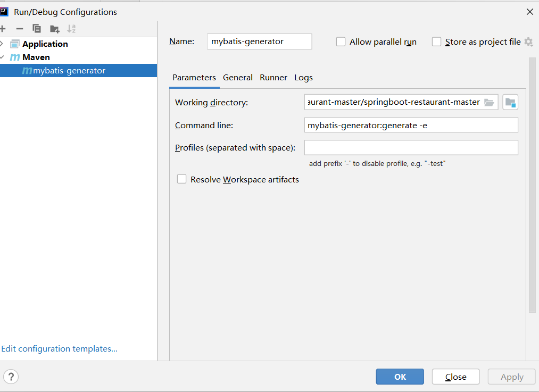Copy the selected configuration
Screen dimensions: 539x392
pyautogui.click(x=36, y=29)
